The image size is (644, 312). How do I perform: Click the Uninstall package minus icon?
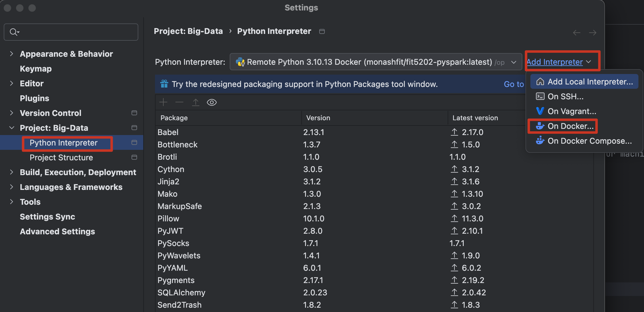coord(179,102)
